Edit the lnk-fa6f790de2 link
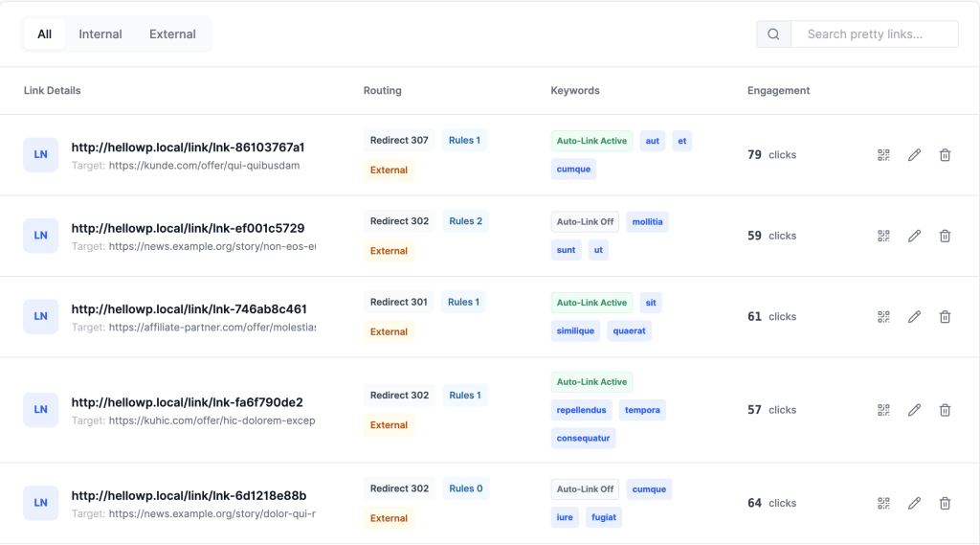The height and width of the screenshot is (545, 980). point(914,410)
